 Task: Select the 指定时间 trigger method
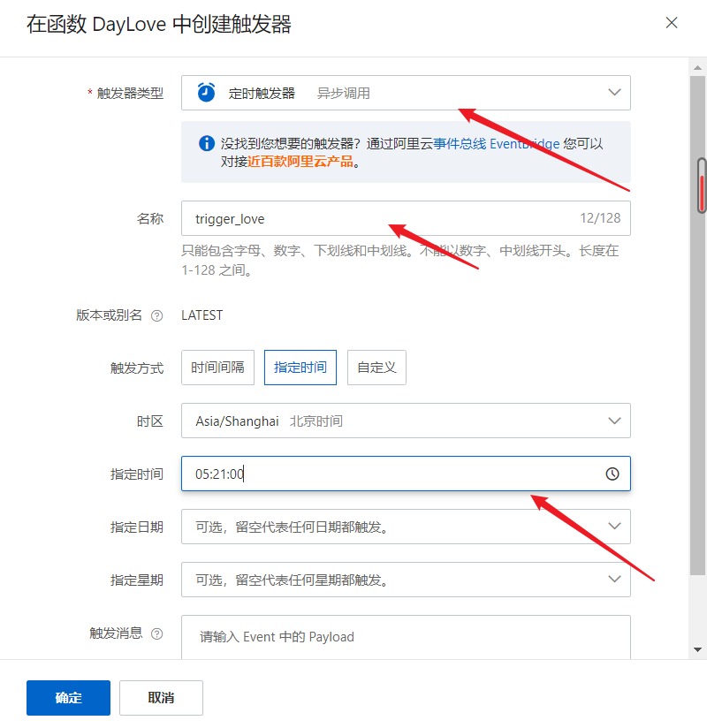point(300,368)
